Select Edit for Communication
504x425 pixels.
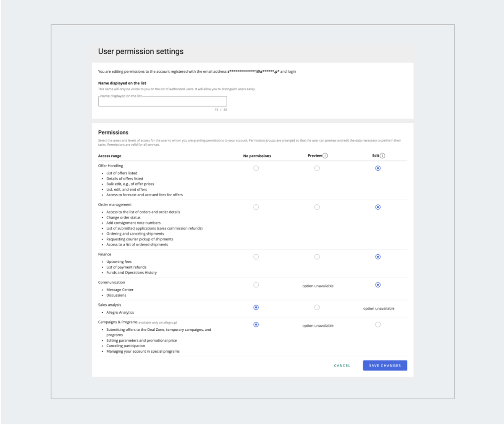pyautogui.click(x=378, y=285)
